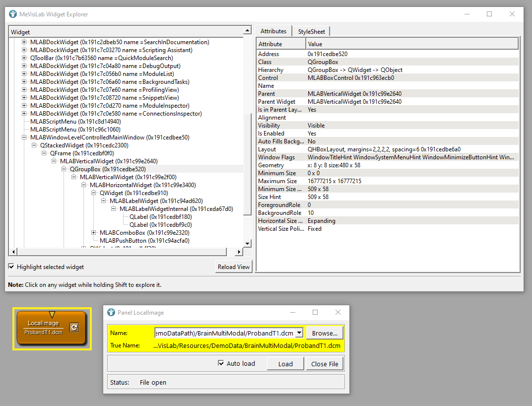This screenshot has height=406, width=532.
Task: Toggle Highlight selected widget checkbox
Action: coord(11,267)
